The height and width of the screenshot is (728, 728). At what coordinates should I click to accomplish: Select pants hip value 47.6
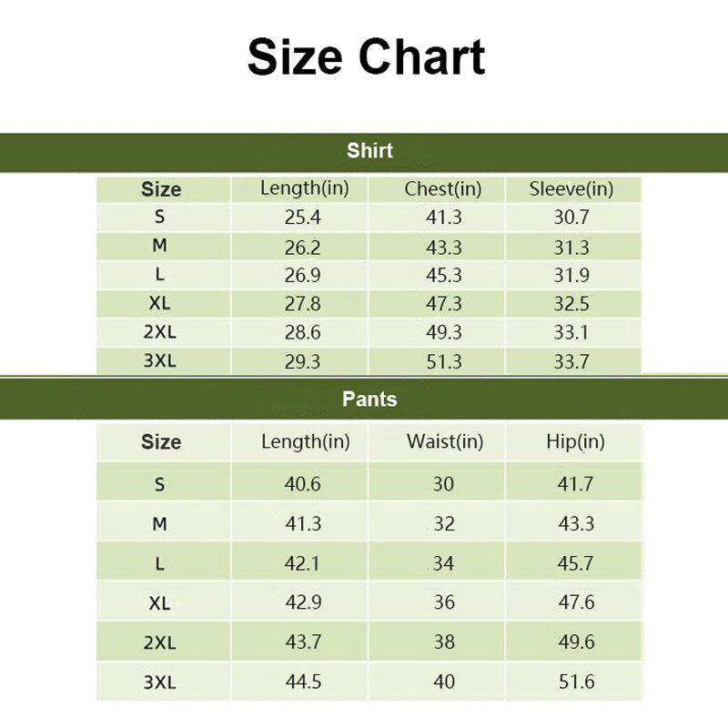576,602
